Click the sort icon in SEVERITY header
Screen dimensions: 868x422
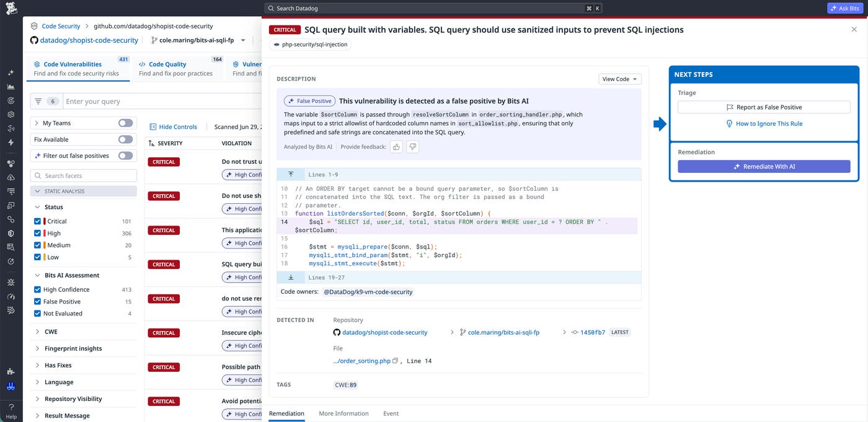(152, 143)
